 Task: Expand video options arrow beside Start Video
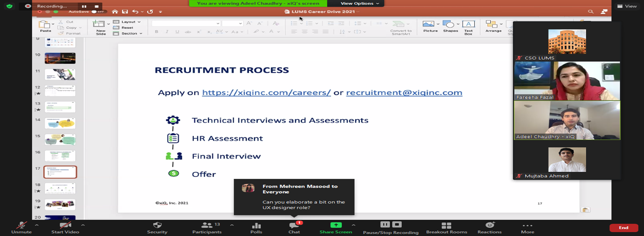click(x=83, y=225)
